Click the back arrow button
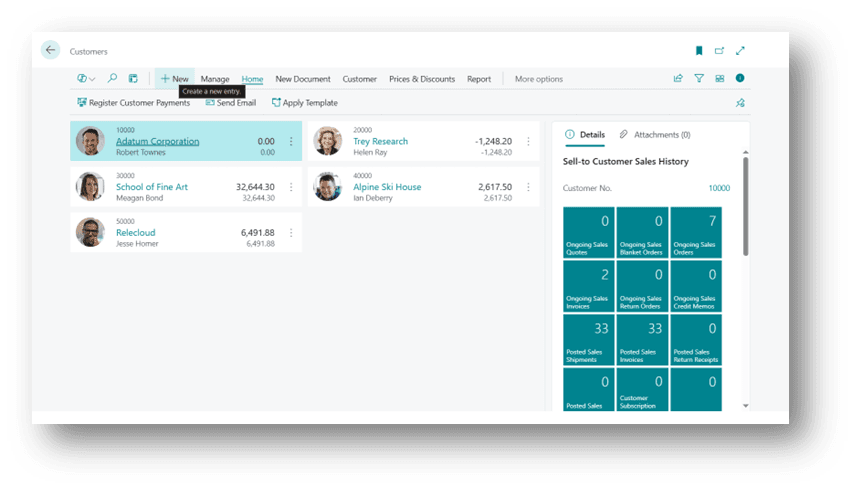This screenshot has width=854, height=489. (x=51, y=50)
